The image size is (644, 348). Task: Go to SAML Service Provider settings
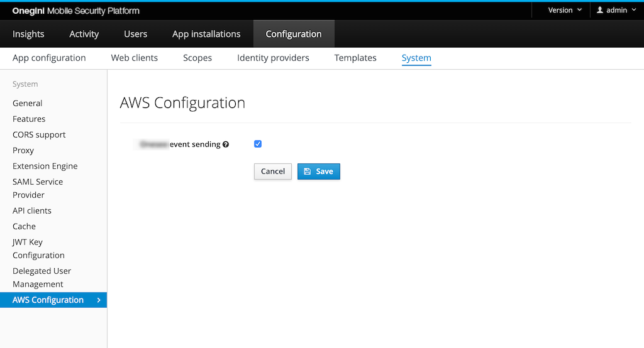(x=38, y=188)
